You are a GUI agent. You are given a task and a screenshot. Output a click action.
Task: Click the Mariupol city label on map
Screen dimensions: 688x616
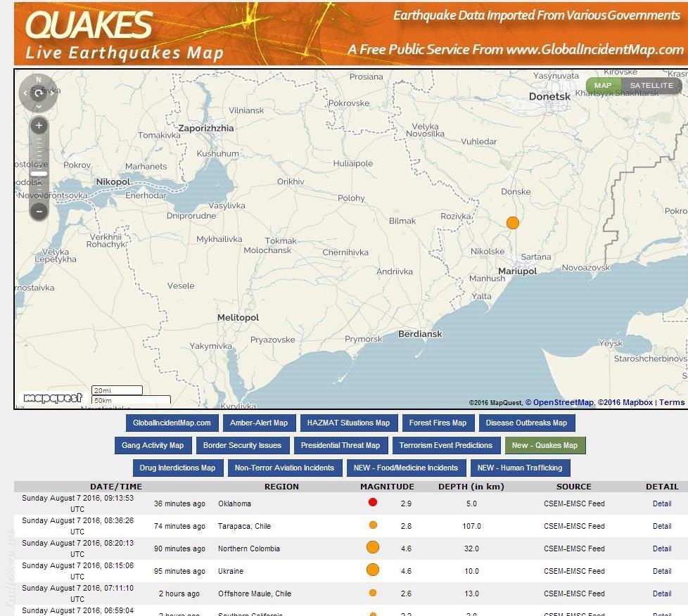point(517,271)
